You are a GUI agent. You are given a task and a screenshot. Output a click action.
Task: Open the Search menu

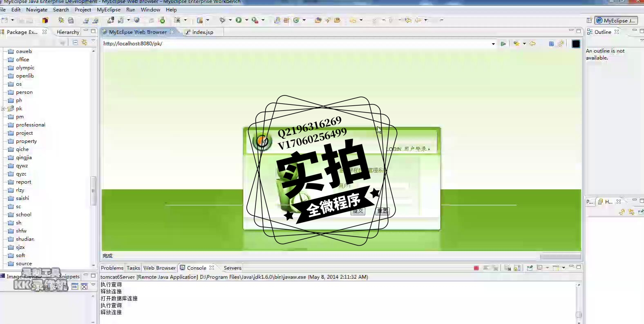(61, 10)
